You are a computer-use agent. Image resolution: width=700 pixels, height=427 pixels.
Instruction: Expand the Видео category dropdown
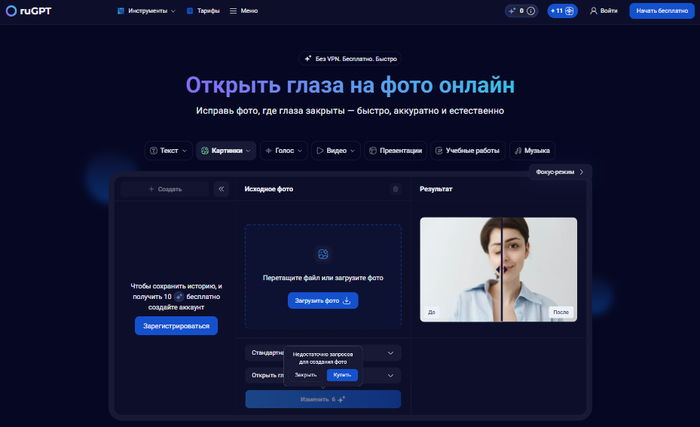pyautogui.click(x=335, y=150)
